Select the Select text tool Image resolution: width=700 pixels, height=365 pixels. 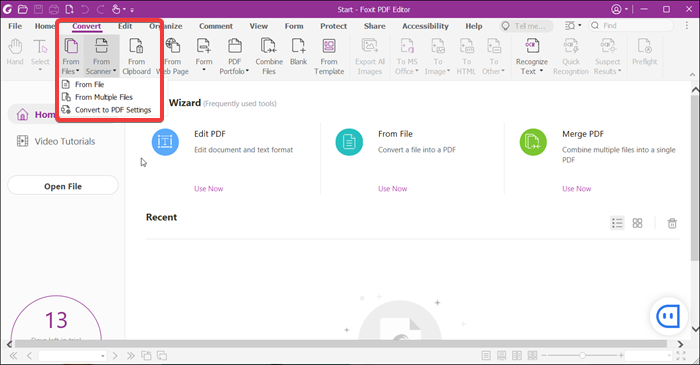(x=40, y=55)
